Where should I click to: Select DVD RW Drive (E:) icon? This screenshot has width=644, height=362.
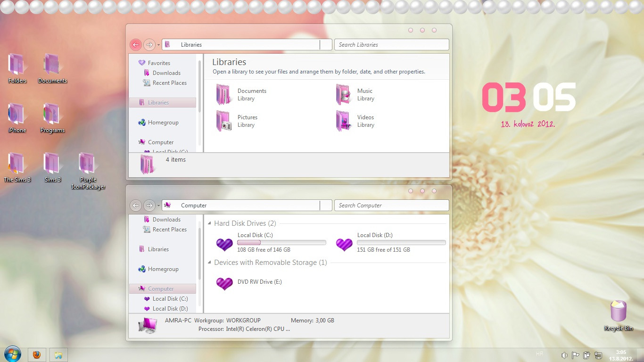tap(224, 283)
